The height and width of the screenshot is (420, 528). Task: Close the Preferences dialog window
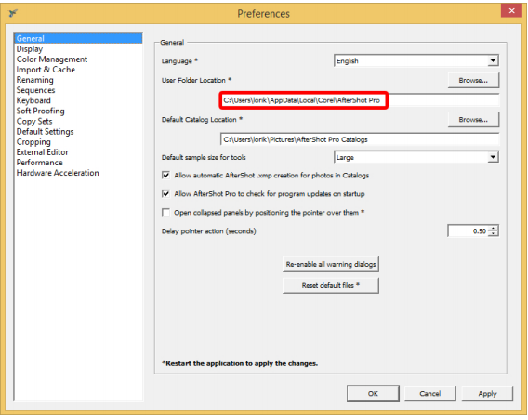tap(511, 10)
